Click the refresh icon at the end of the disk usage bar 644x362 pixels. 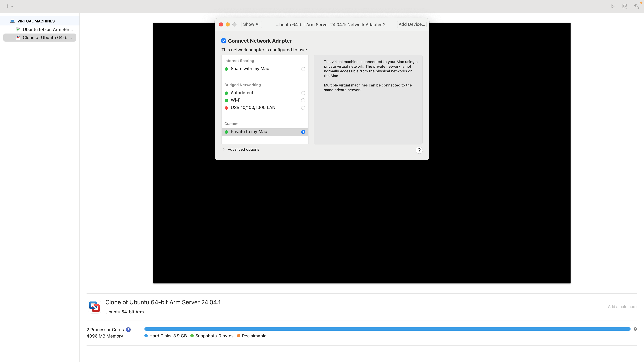635,329
